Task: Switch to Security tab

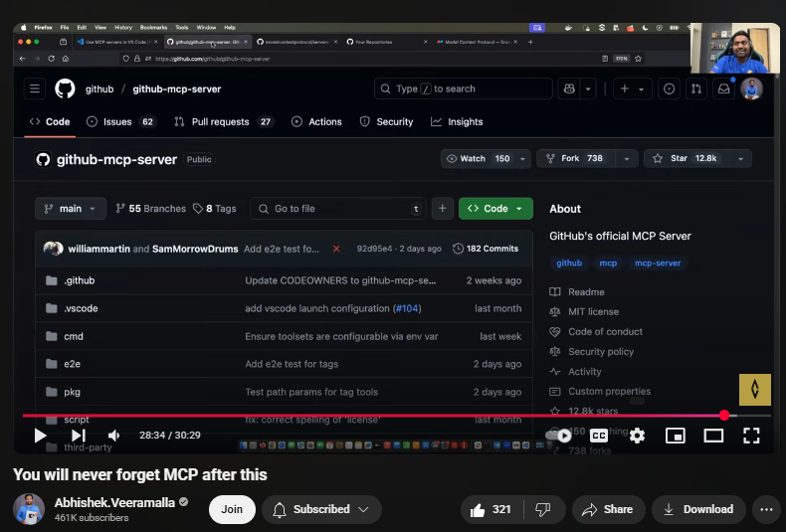Action: (x=386, y=121)
